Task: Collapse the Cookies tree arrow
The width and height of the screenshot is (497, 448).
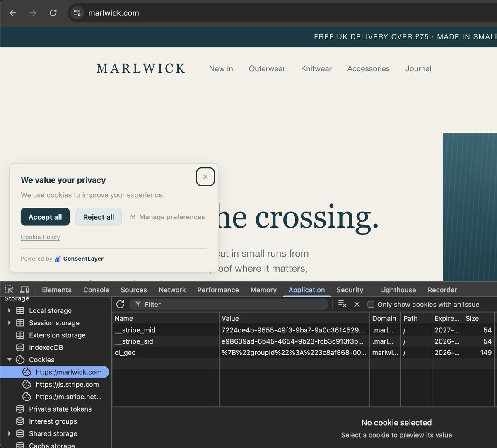Action: [x=10, y=360]
